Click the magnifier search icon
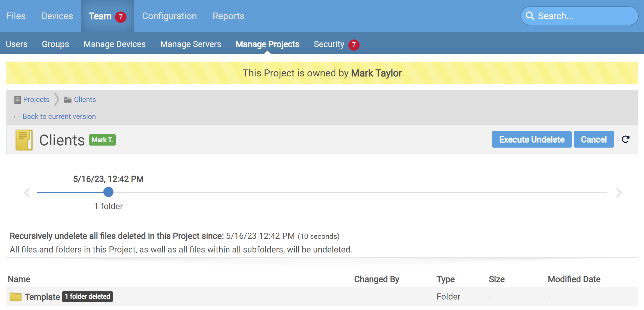Screen dimensions: 644x310 click(x=530, y=16)
